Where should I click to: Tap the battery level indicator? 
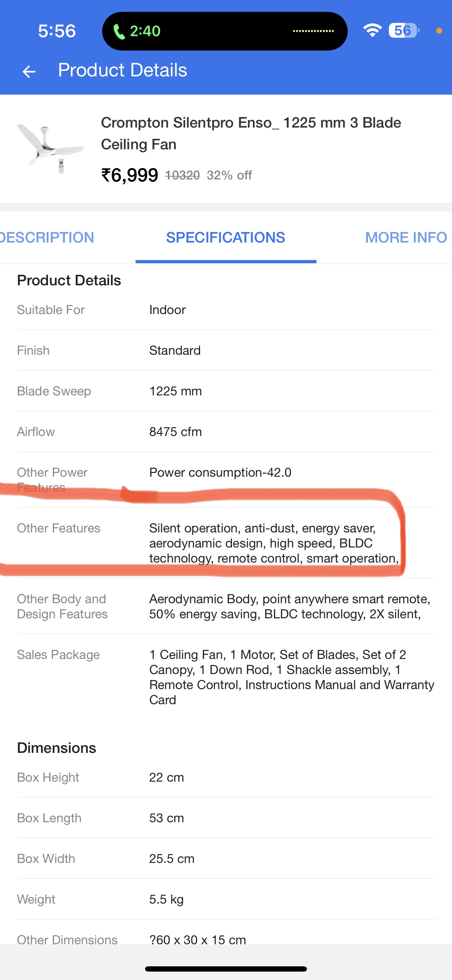coord(403,30)
